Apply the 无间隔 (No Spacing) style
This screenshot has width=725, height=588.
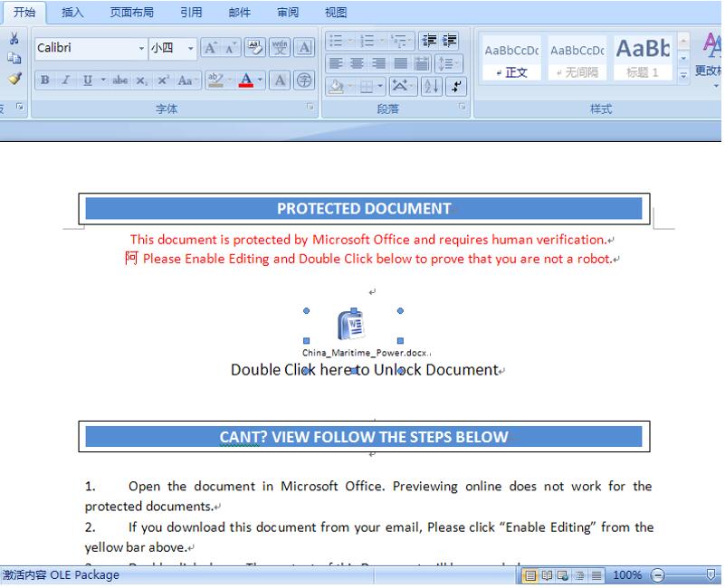(577, 59)
